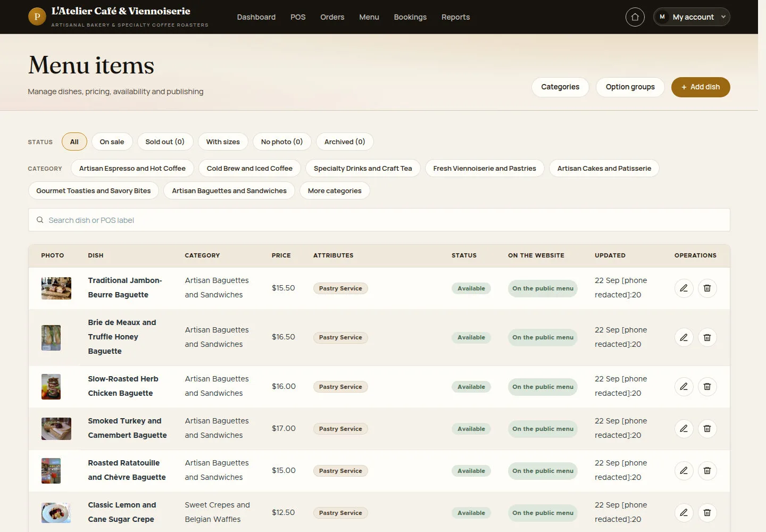Open the Orders nav item

coord(332,17)
